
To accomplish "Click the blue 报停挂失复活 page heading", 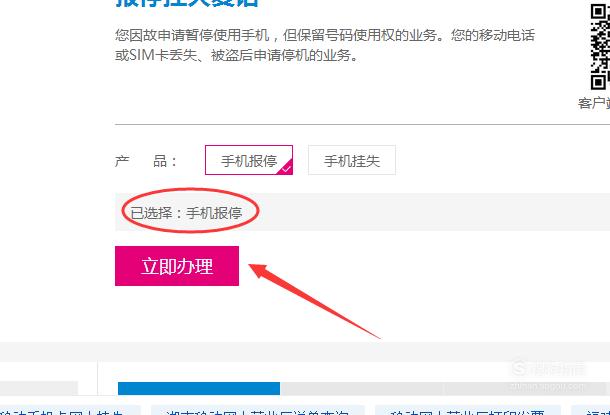I will pos(187,3).
